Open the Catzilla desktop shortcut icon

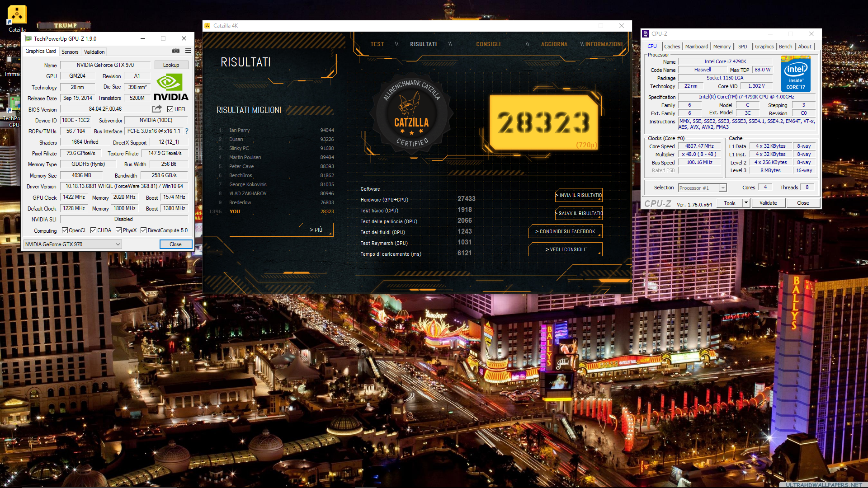[17, 14]
